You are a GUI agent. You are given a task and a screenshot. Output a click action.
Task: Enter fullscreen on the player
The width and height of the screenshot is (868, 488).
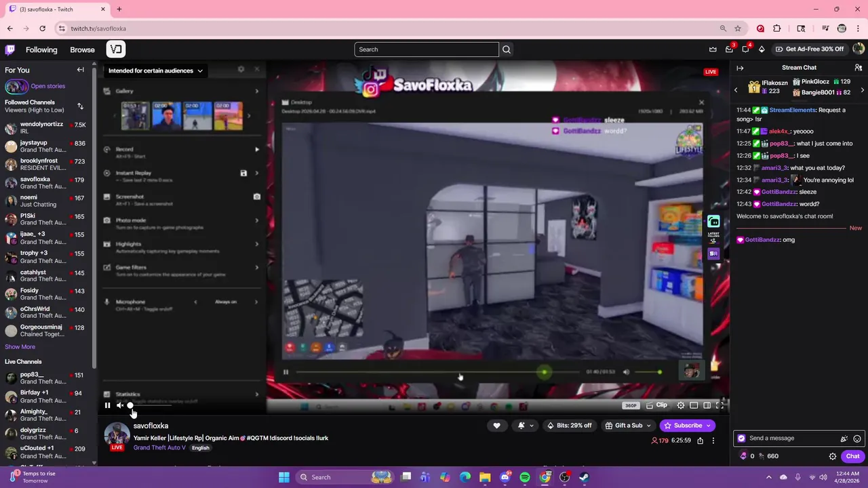pyautogui.click(x=720, y=405)
